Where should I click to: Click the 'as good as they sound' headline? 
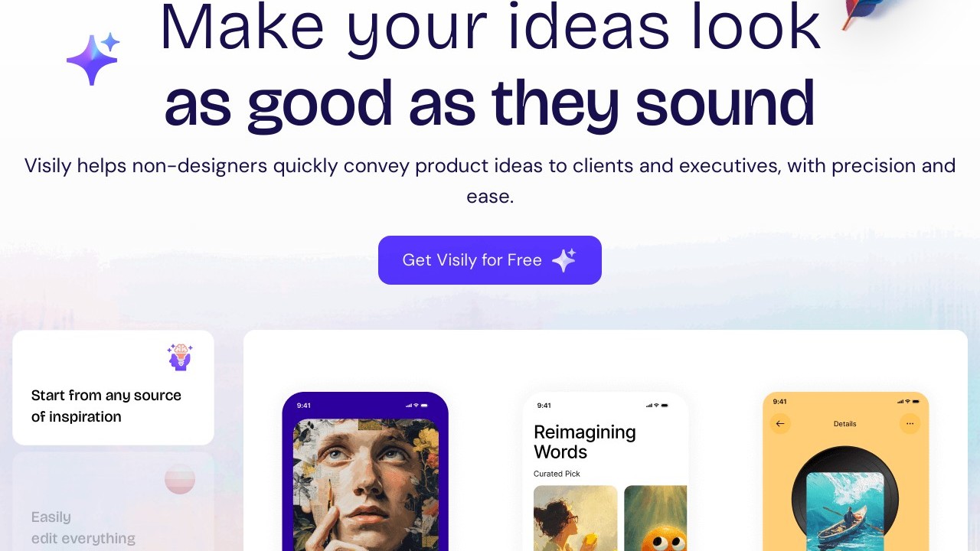490,105
